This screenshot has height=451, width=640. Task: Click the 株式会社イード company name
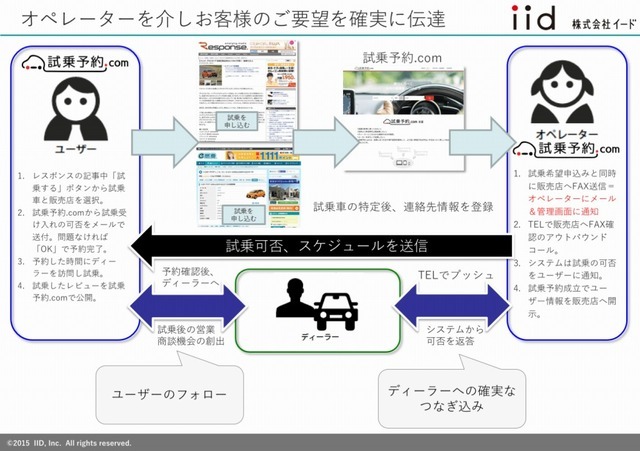[x=604, y=24]
